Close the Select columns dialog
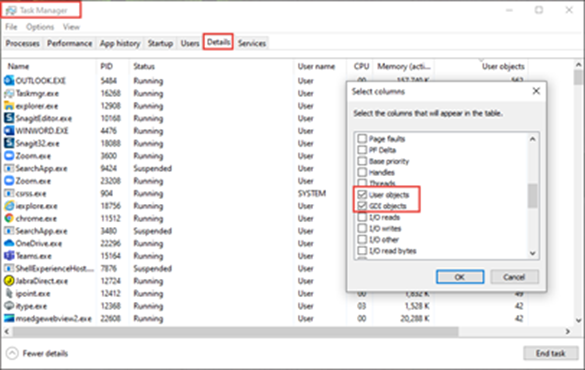Image resolution: width=585 pixels, height=370 pixels. tap(536, 91)
